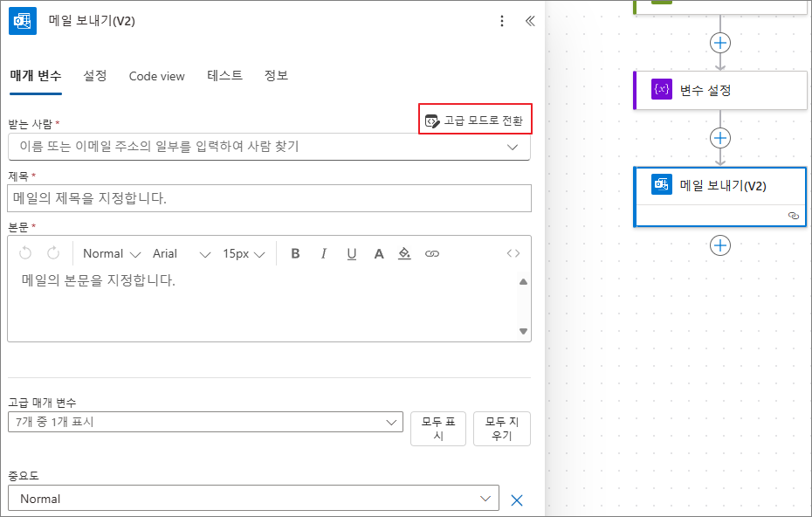
Task: Open the 중요도 Normal dropdown
Action: pos(254,499)
